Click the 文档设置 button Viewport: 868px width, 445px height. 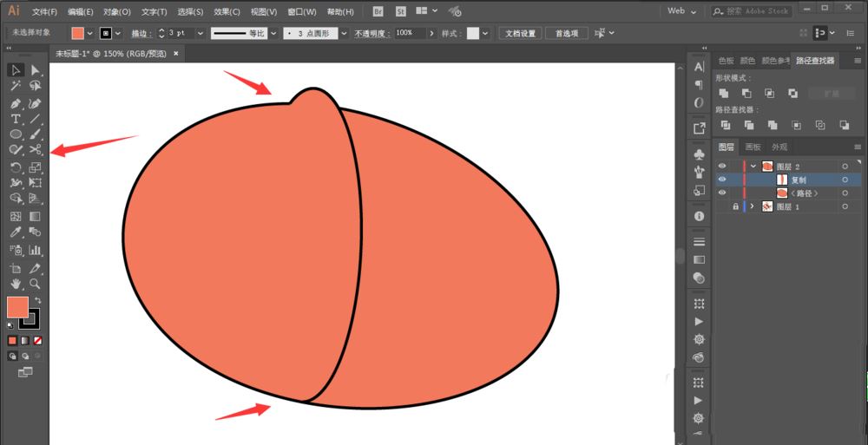pos(519,33)
